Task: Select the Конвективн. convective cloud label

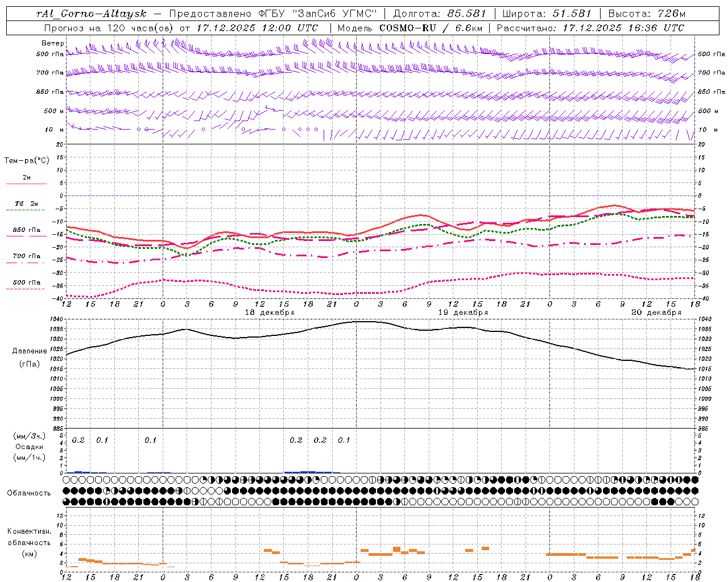Action: (x=30, y=531)
